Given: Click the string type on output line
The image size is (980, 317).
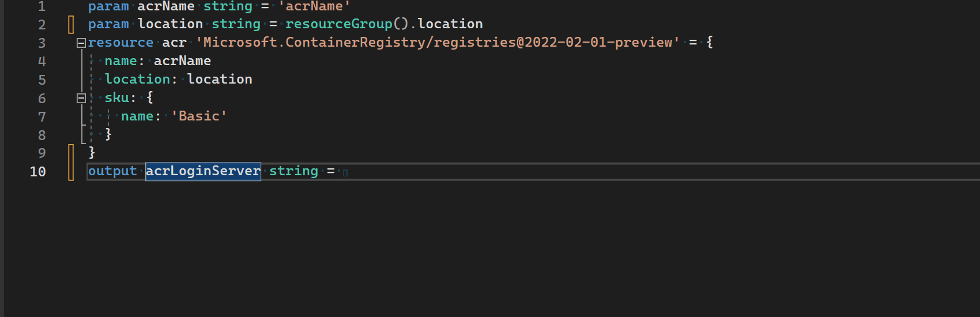Looking at the screenshot, I should click(293, 171).
